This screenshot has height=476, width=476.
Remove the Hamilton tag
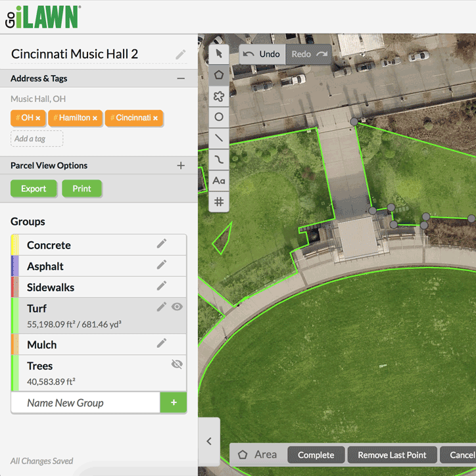click(x=95, y=118)
